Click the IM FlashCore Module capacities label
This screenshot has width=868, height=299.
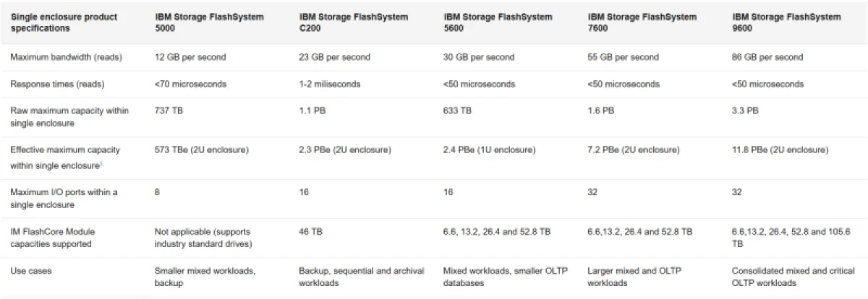coord(53,238)
